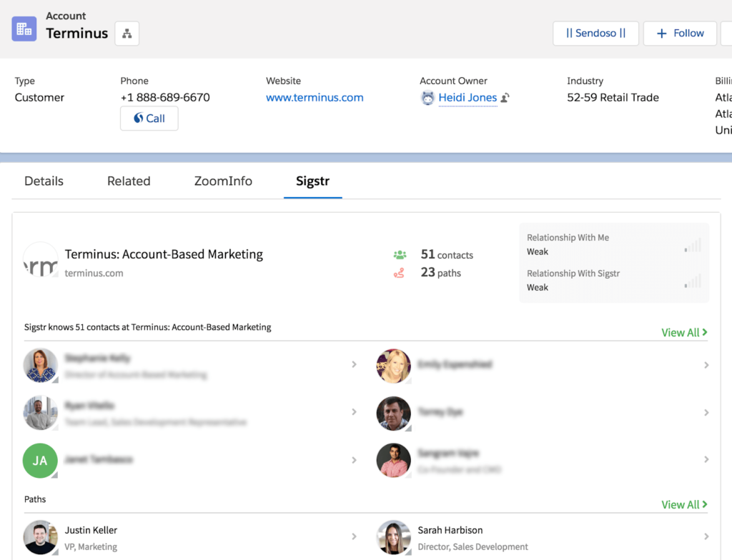
Task: Expand first left contact row chevron
Action: (354, 364)
